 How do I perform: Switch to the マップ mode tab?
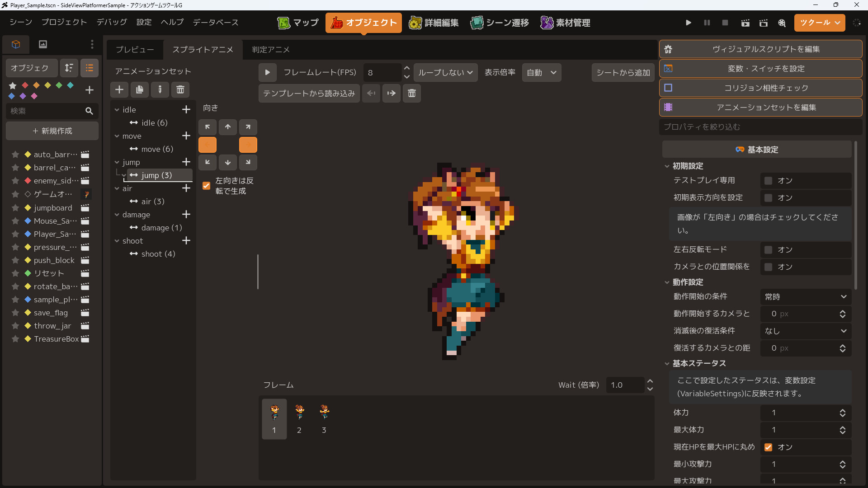pyautogui.click(x=298, y=23)
